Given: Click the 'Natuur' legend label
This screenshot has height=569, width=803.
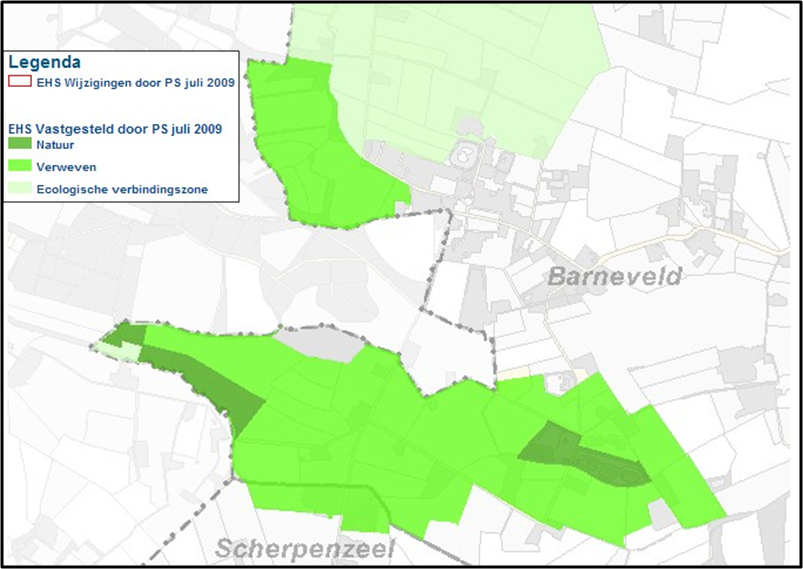Looking at the screenshot, I should [55, 145].
